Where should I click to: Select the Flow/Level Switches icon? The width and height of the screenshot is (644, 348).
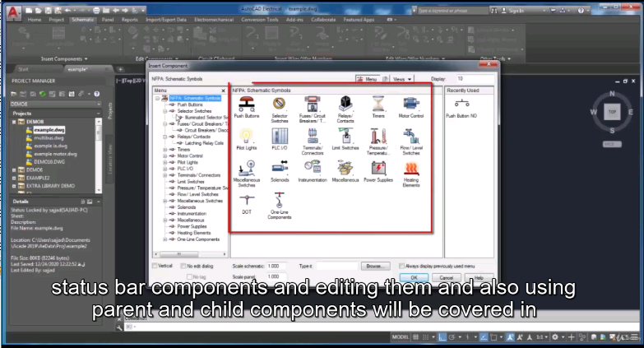(x=410, y=136)
